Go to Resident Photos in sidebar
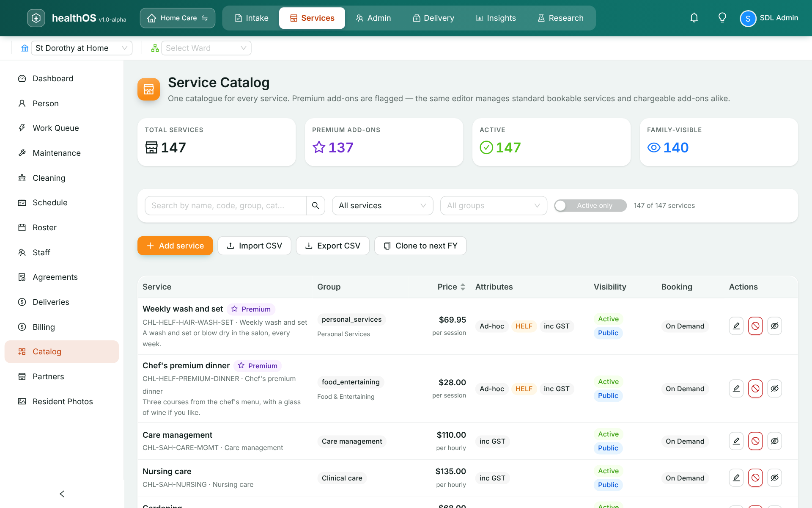Screen dimensions: 812x508 pyautogui.click(x=62, y=401)
